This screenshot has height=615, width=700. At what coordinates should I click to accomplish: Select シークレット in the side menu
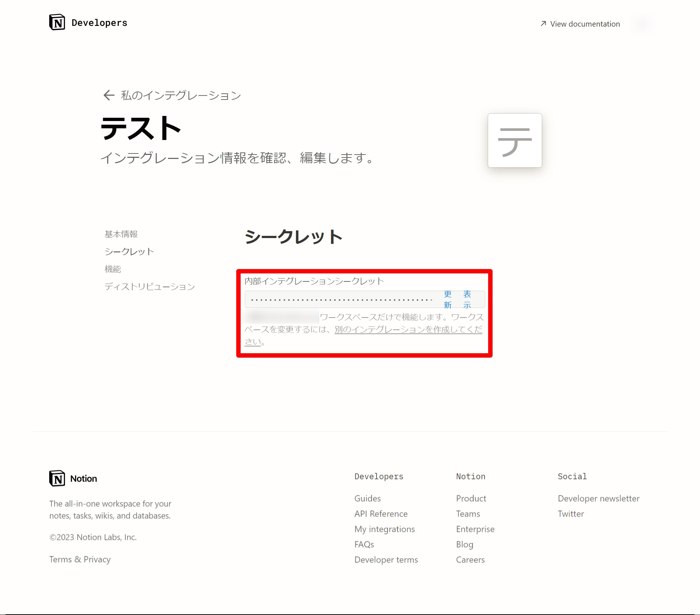pos(129,252)
